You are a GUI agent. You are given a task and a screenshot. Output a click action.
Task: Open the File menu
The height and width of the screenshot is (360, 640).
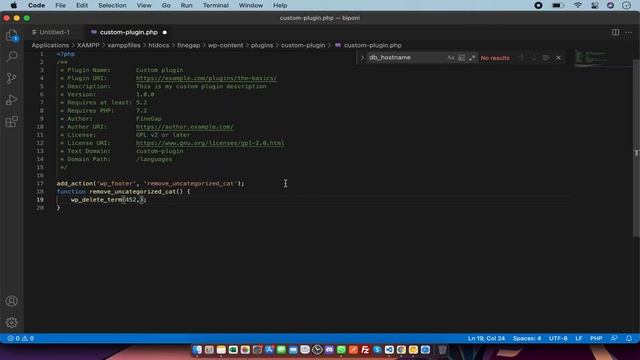tap(60, 5)
